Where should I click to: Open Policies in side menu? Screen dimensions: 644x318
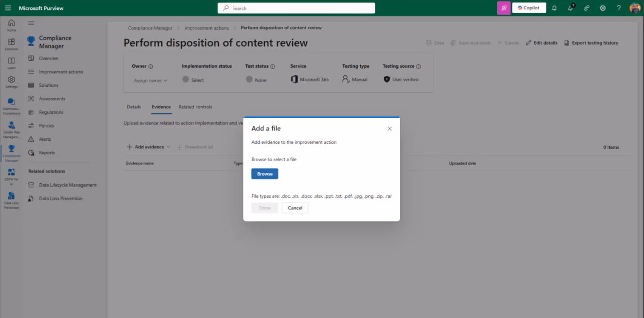click(x=47, y=126)
